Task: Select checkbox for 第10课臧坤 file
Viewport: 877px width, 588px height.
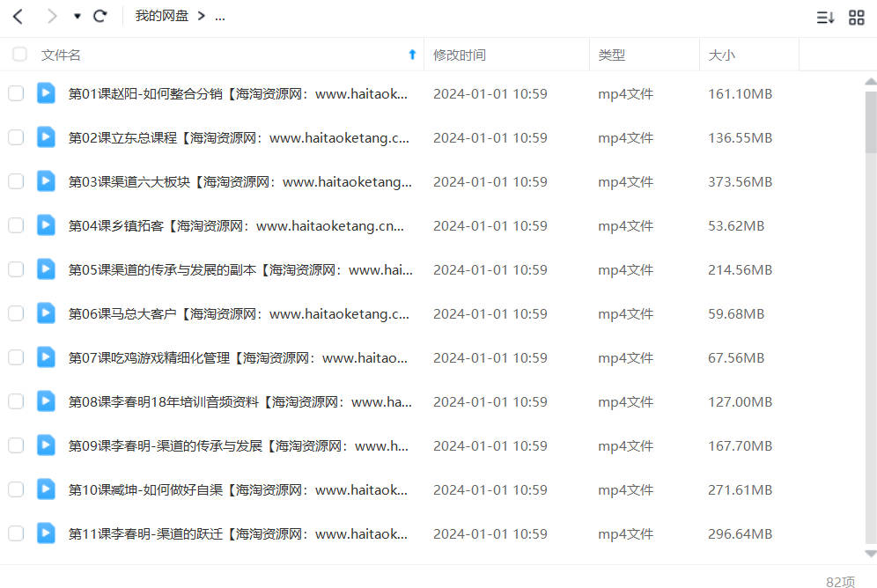Action: 16,489
